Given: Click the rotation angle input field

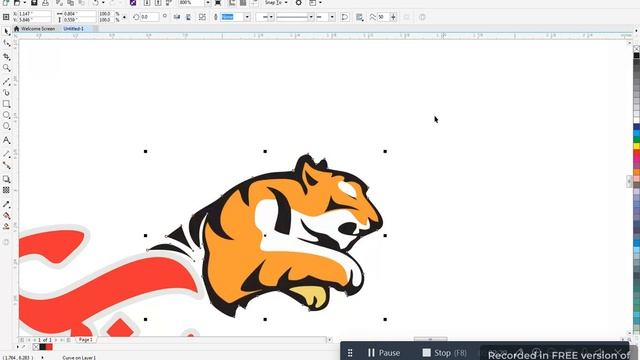Looking at the screenshot, I should click(x=149, y=17).
